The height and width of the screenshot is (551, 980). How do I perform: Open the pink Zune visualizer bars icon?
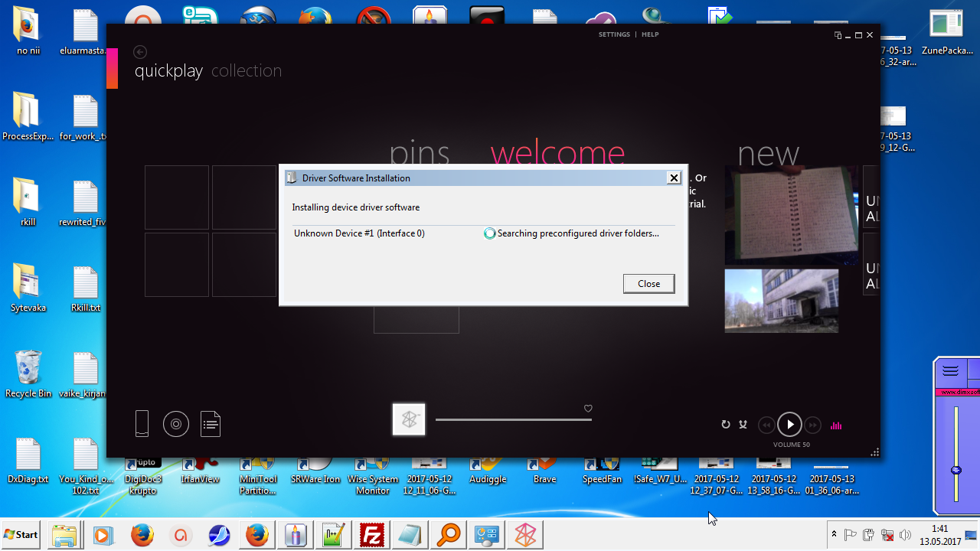coord(836,425)
